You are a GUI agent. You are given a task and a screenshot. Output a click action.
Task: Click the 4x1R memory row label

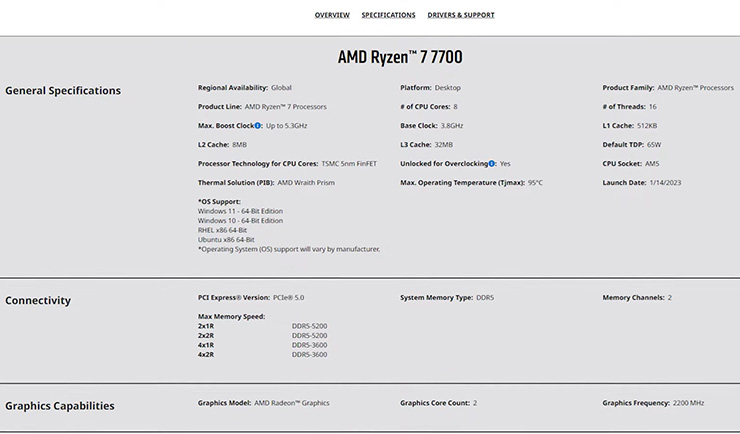(x=206, y=345)
